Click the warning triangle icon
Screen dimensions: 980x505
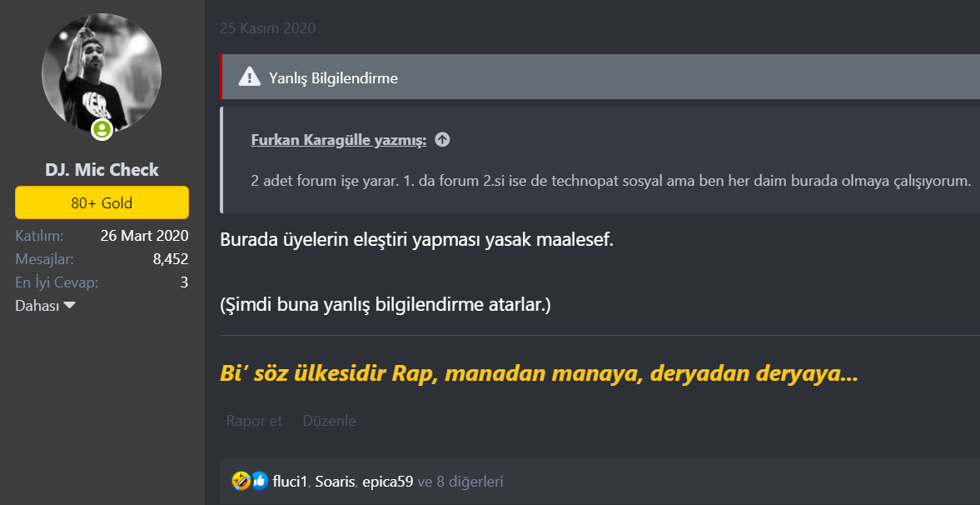pyautogui.click(x=248, y=77)
